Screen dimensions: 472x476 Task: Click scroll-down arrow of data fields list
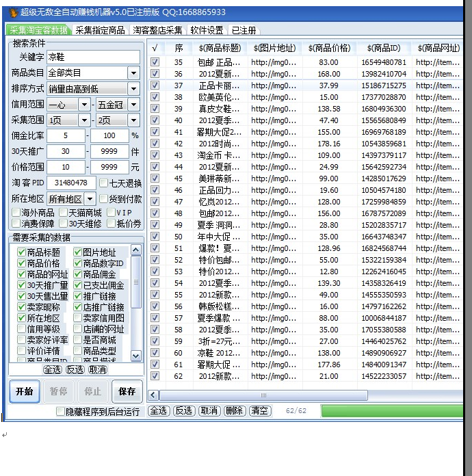click(135, 356)
